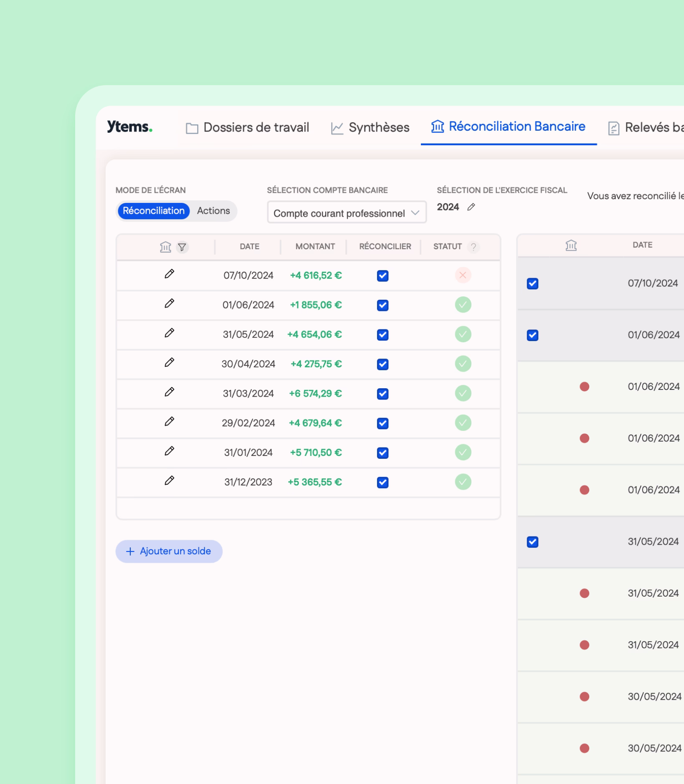The height and width of the screenshot is (784, 684).
Task: Click green check status for 31/05/2024 row
Action: 463,334
